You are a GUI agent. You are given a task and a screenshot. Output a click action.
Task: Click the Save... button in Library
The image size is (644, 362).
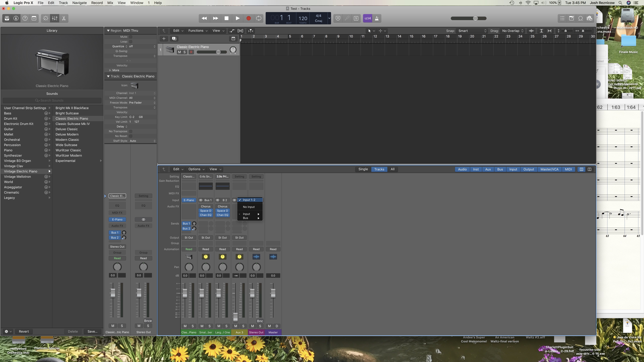(x=92, y=331)
